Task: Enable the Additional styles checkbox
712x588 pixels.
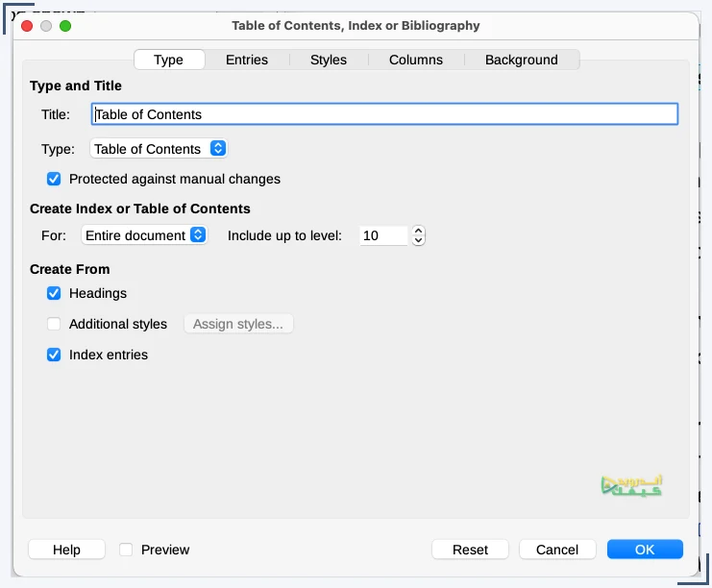Action: (x=54, y=324)
